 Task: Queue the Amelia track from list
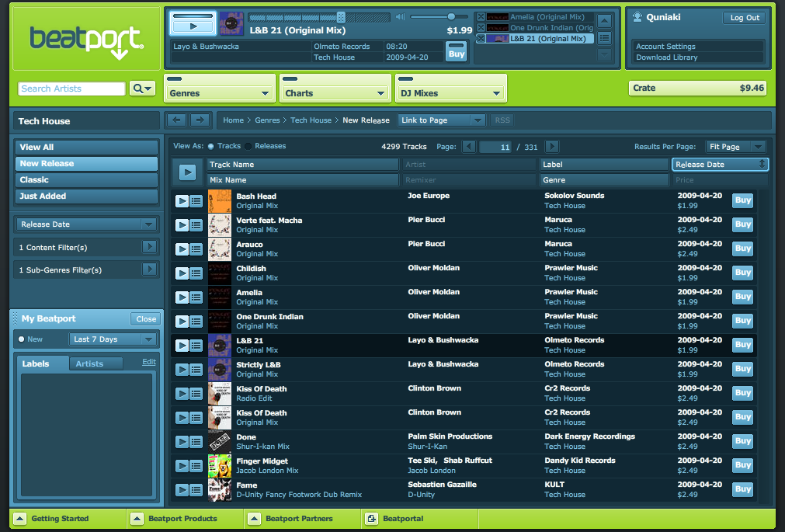196,297
